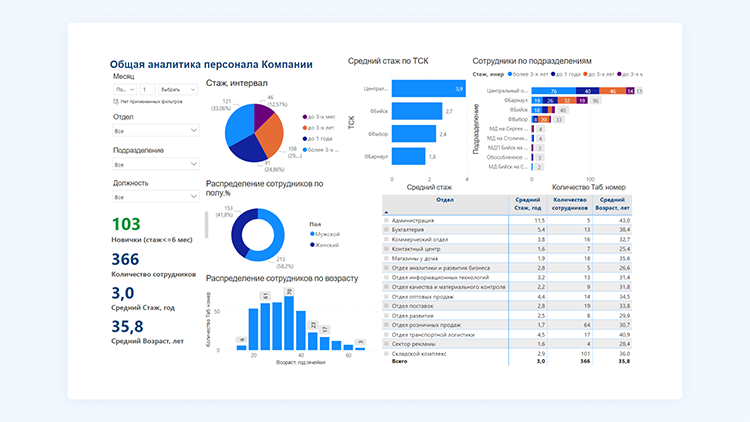Image resolution: width=750 pixels, height=422 pixels.
Task: Click the Женский legend marker
Action: (313, 244)
